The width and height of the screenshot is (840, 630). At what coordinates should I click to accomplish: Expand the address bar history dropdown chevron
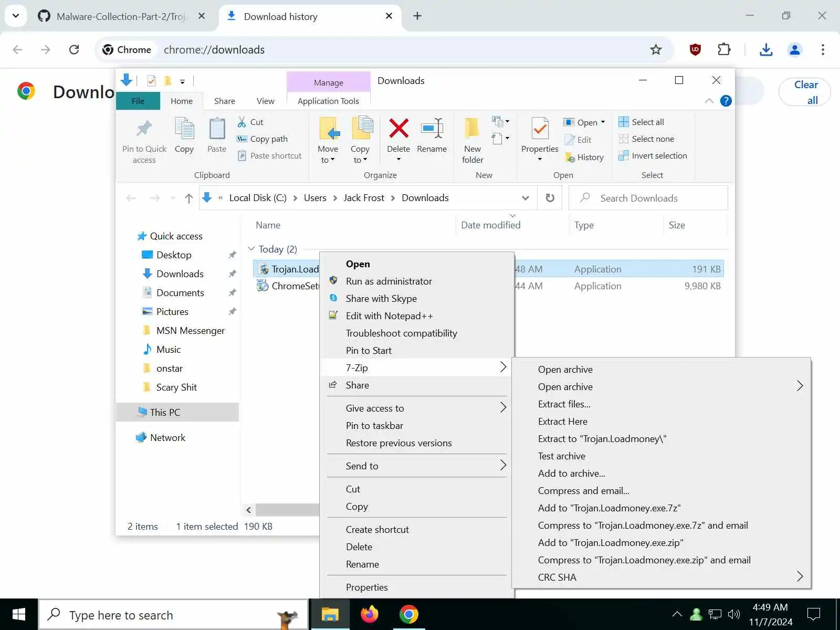click(x=525, y=198)
